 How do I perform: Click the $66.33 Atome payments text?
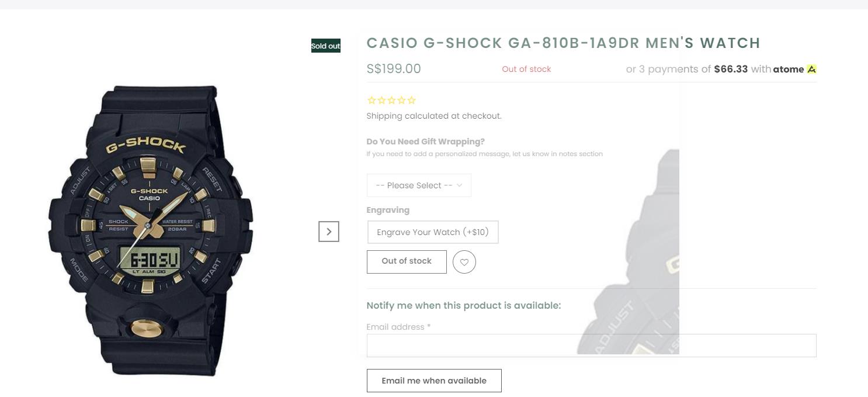[731, 69]
